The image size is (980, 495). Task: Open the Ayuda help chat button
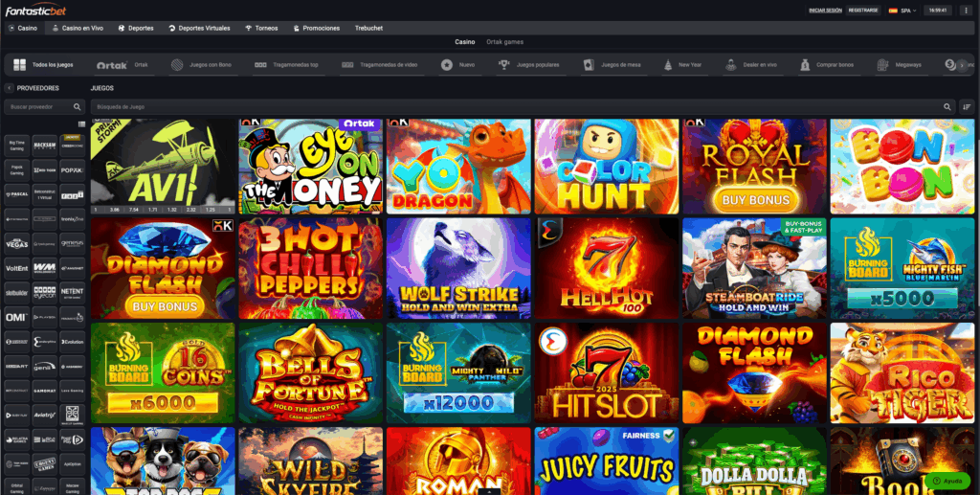[947, 482]
